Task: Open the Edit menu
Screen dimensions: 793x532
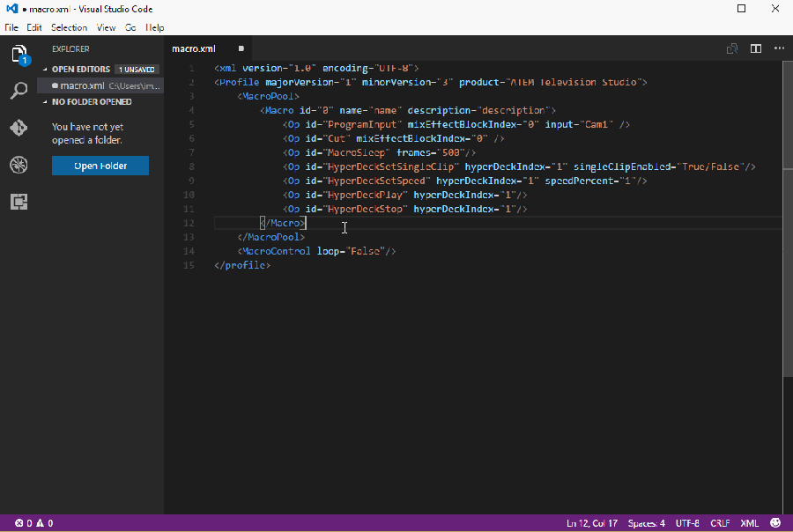Action: tap(34, 27)
